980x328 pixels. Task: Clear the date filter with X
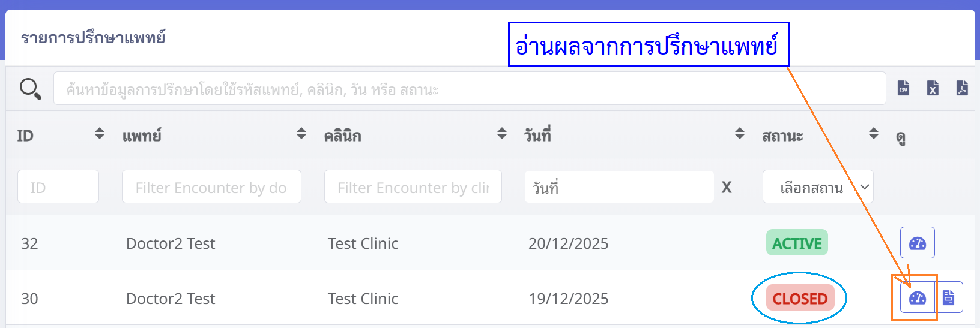pos(727,188)
